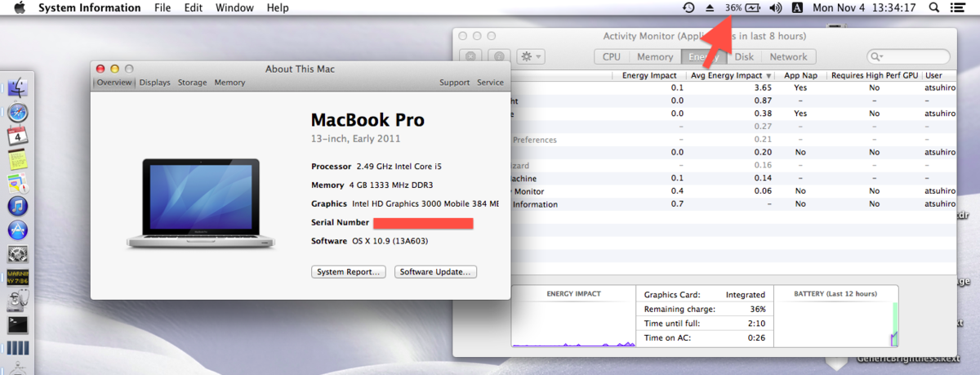Open the Calendar icon in the Dock

18,136
